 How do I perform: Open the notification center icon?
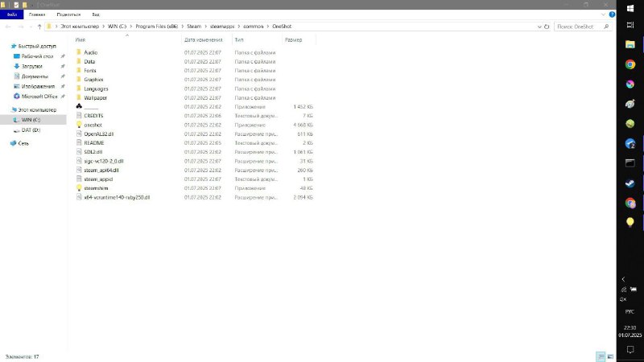click(x=630, y=350)
